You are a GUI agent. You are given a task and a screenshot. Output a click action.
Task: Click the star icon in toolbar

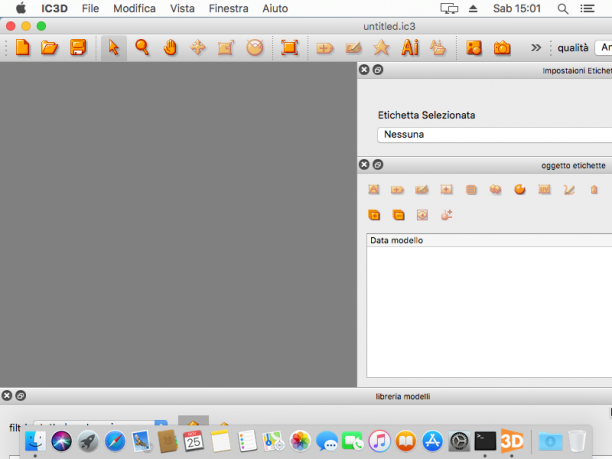tap(381, 48)
